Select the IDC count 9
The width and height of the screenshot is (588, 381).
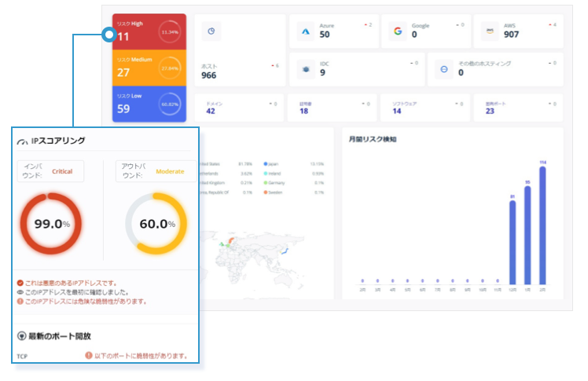point(322,73)
